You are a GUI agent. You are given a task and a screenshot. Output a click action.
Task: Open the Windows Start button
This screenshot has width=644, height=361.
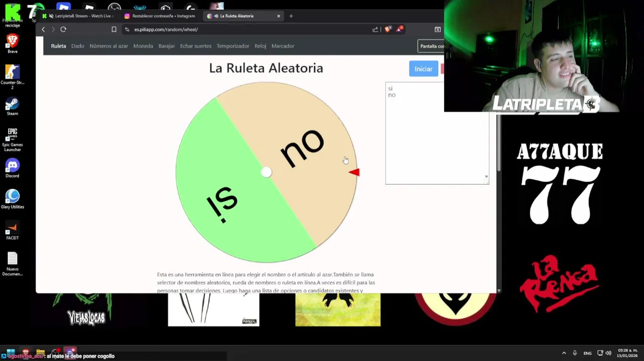coord(10,353)
